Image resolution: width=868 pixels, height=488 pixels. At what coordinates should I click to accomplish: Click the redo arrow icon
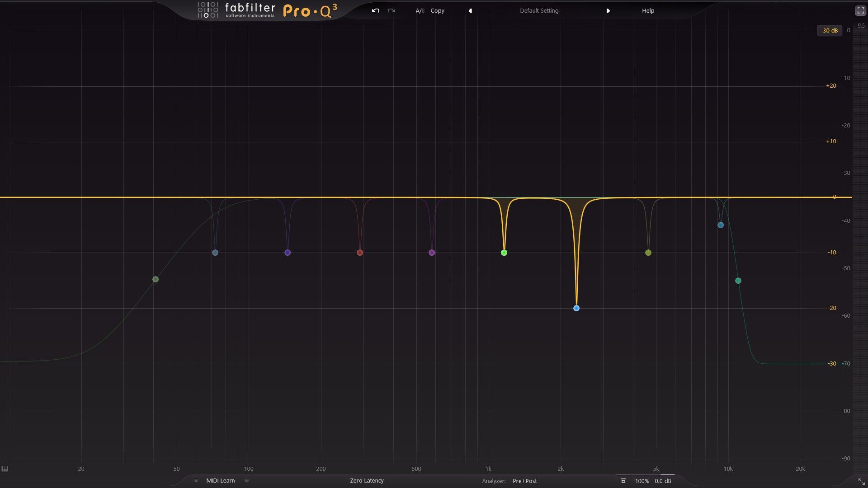392,10
